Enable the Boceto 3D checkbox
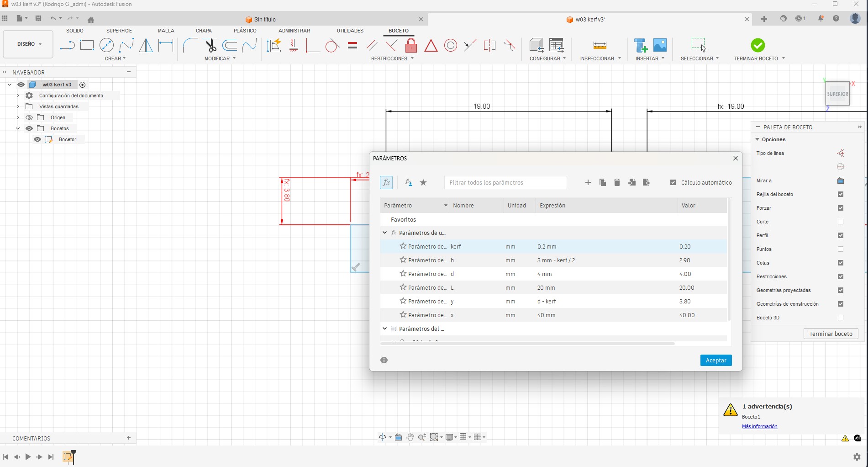This screenshot has height=467, width=868. pos(841,318)
